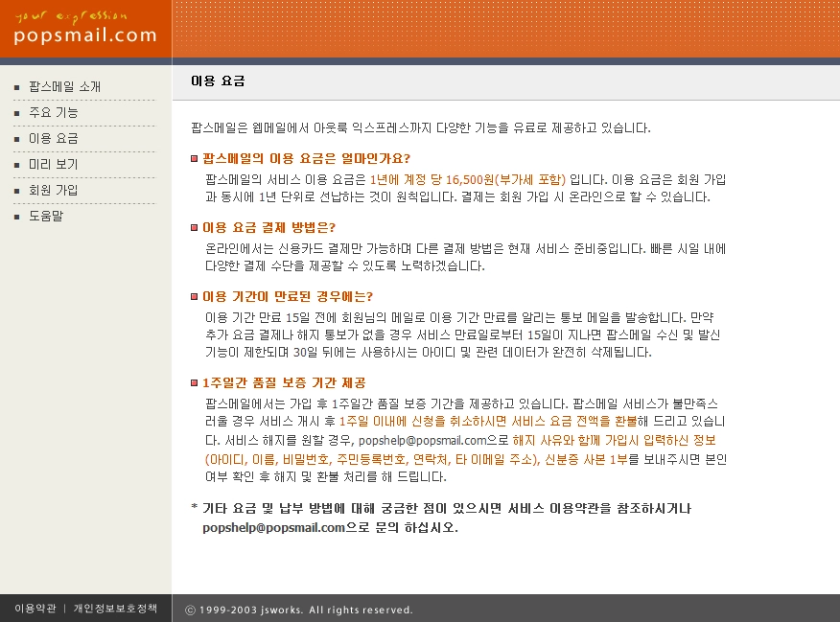Click the 이용 요금 page title
The width and height of the screenshot is (840, 622).
(x=218, y=81)
